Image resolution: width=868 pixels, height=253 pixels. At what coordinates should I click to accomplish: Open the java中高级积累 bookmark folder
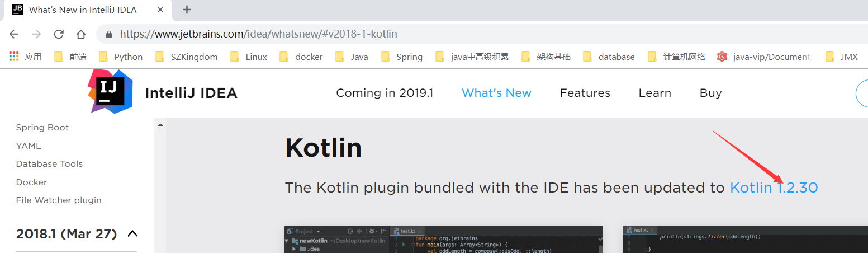point(472,57)
